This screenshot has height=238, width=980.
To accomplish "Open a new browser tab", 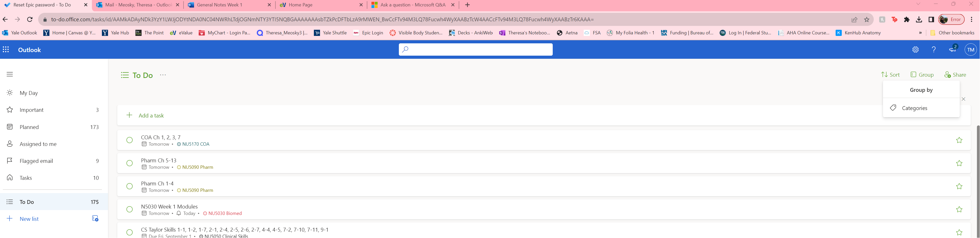I will tap(467, 5).
